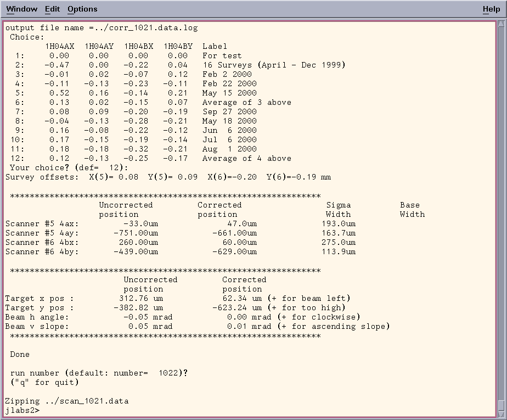Click the '("q" for quit)' line

tap(44, 383)
